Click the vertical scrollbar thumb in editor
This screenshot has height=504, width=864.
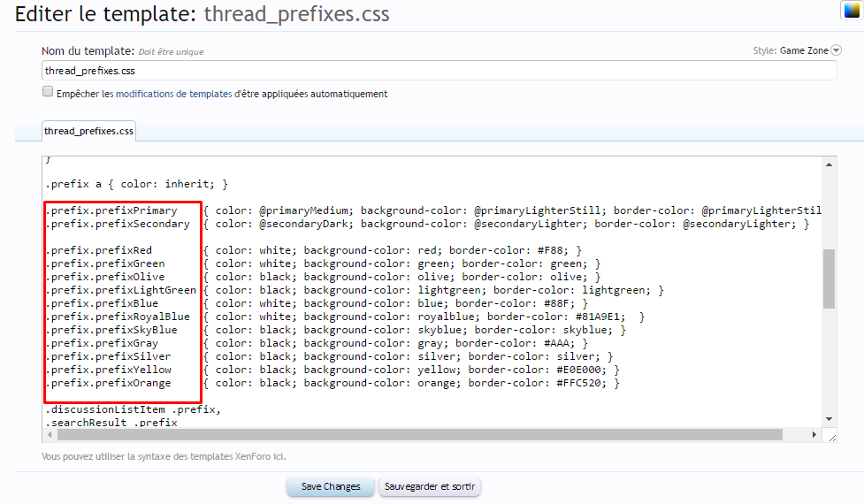(829, 278)
